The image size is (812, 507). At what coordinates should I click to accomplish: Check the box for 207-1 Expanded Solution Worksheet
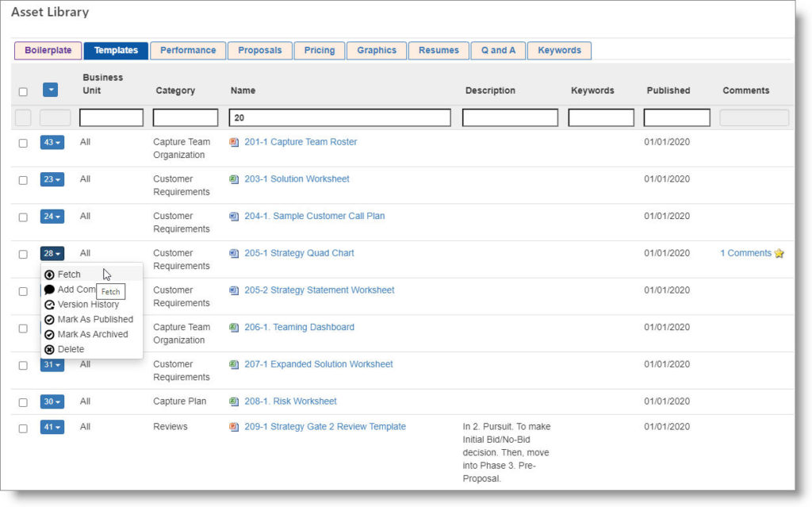click(23, 366)
